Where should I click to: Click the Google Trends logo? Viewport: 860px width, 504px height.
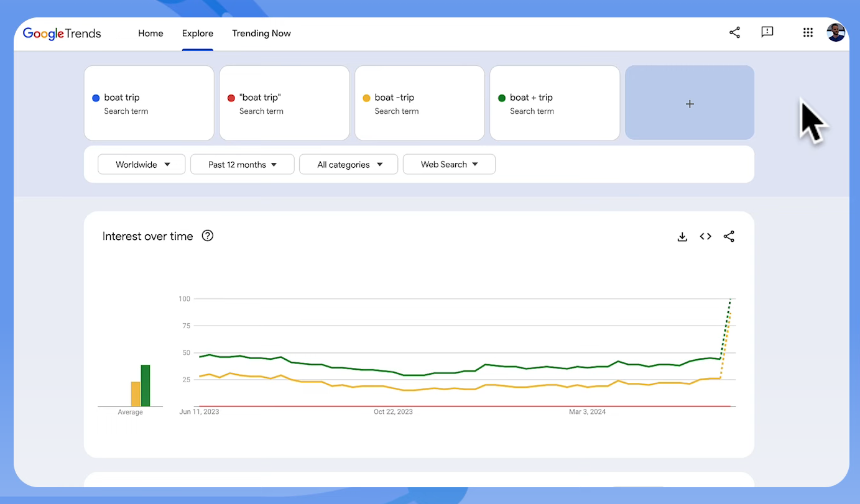tap(62, 34)
